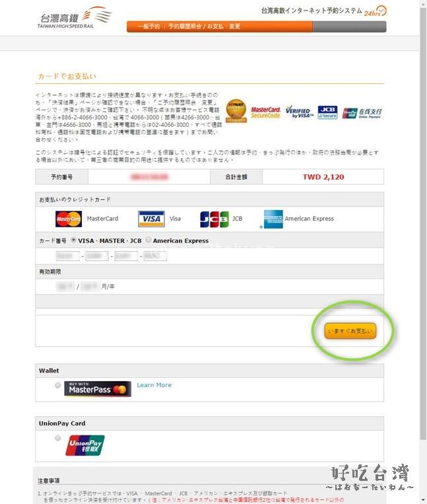Select the UnionPay Card radio button
Image resolution: width=427 pixels, height=504 pixels.
58,438
